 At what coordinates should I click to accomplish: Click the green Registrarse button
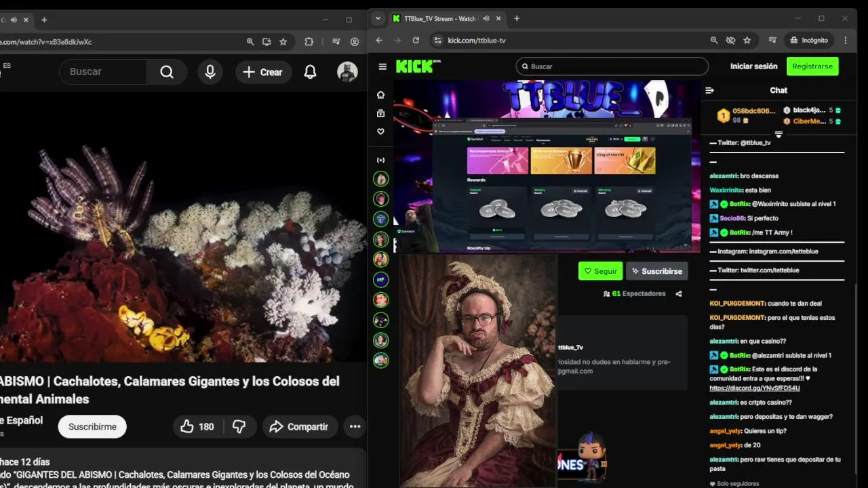tap(812, 66)
